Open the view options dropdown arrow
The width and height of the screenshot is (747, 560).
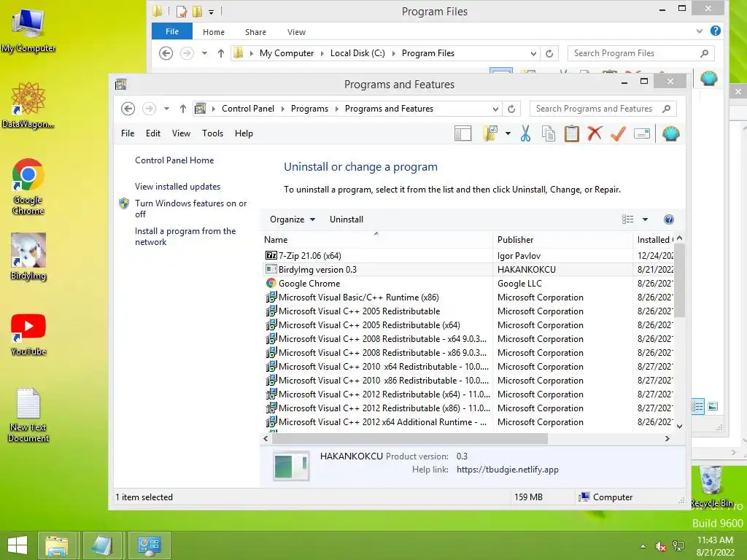coord(645,219)
